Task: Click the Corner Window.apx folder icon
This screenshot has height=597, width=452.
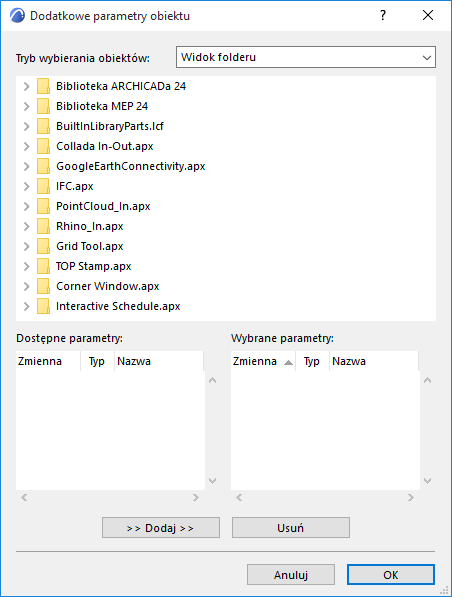Action: point(43,286)
